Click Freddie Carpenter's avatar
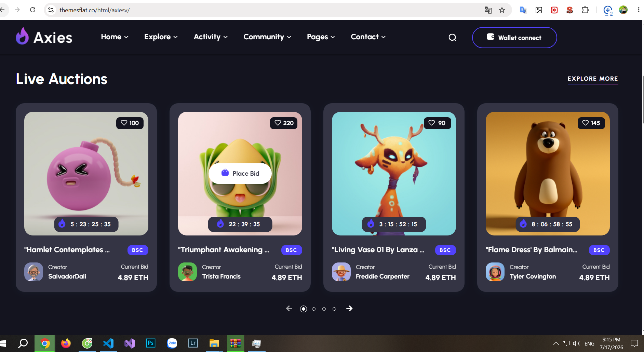The height and width of the screenshot is (352, 644). click(x=341, y=272)
